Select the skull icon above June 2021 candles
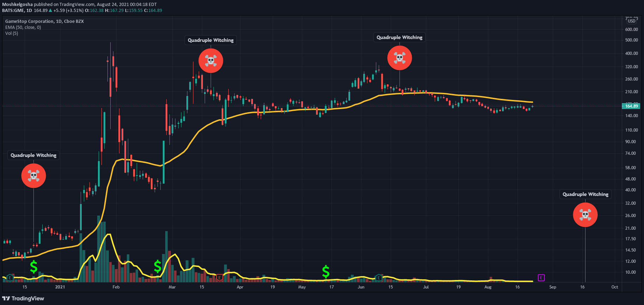The width and height of the screenshot is (644, 305). [x=400, y=58]
